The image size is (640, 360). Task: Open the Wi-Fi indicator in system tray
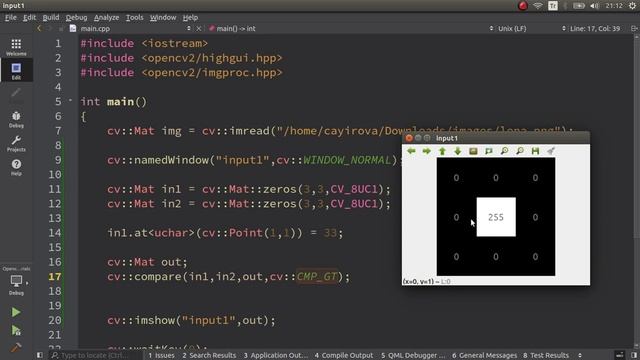tap(538, 6)
